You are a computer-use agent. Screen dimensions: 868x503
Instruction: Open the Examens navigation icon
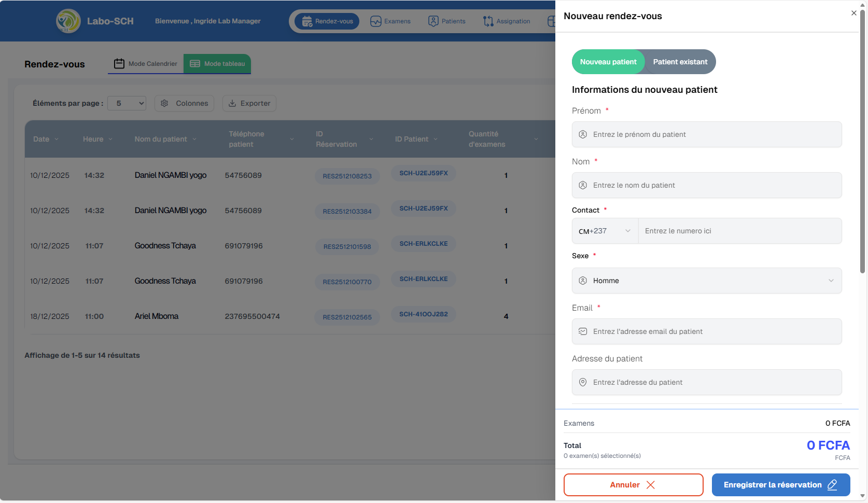[x=375, y=21]
